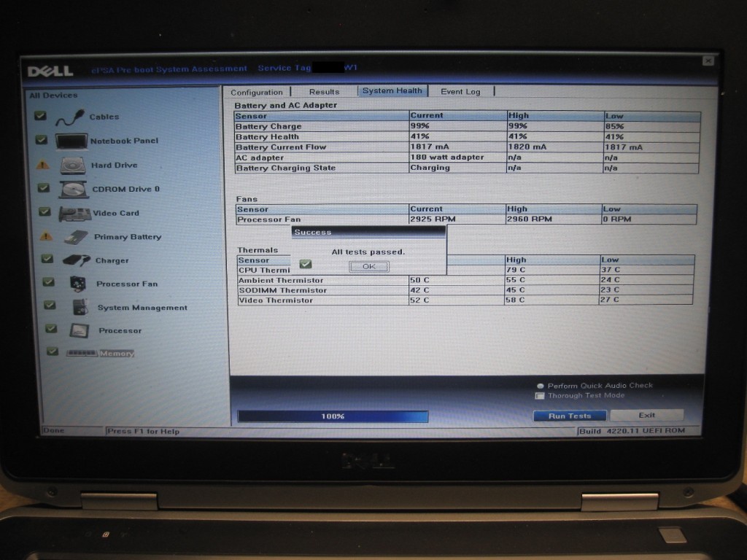Click the Success dialog title bar
The height and width of the screenshot is (560, 747).
368,233
